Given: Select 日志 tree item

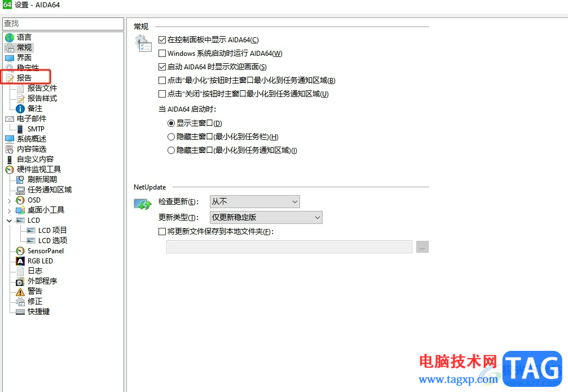Looking at the screenshot, I should pos(35,271).
